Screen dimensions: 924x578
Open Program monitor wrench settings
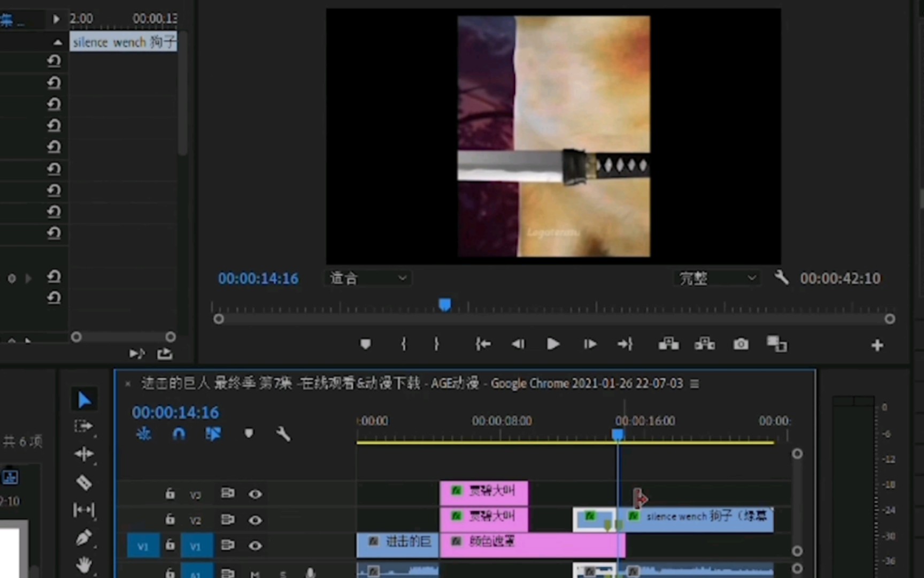(781, 277)
